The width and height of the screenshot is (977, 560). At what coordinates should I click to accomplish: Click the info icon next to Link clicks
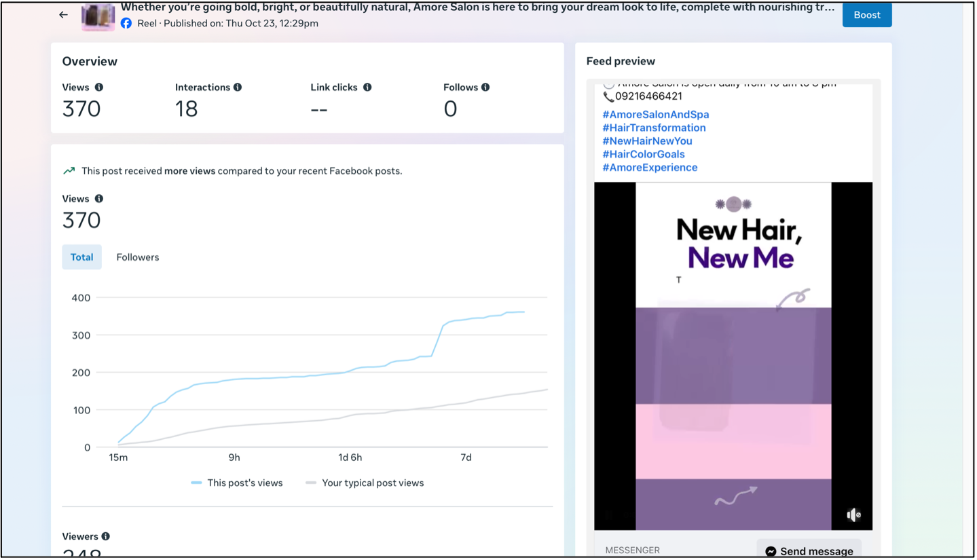[367, 88]
